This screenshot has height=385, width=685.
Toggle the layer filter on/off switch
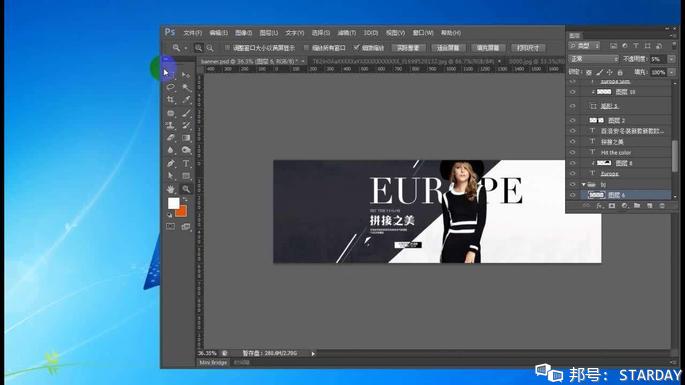point(674,46)
